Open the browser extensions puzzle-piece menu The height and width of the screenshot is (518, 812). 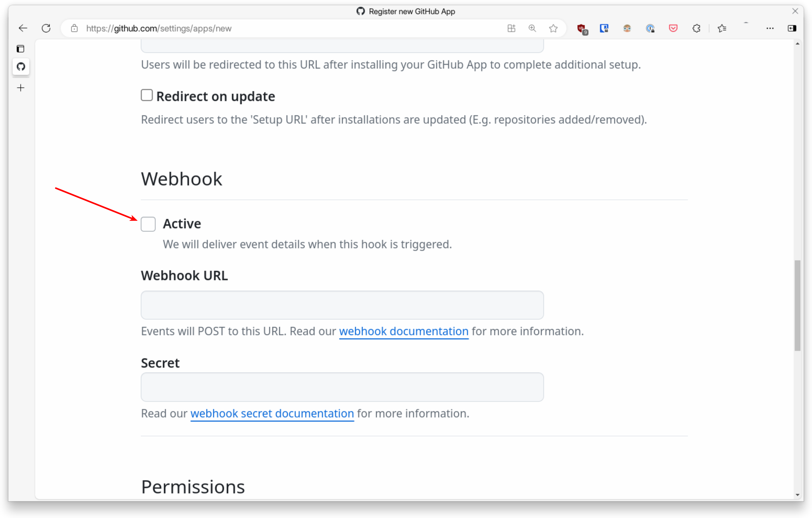tap(697, 28)
